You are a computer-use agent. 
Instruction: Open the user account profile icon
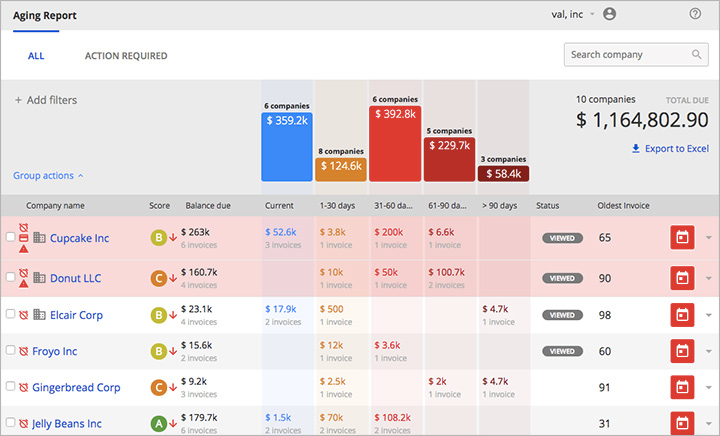[x=610, y=14]
